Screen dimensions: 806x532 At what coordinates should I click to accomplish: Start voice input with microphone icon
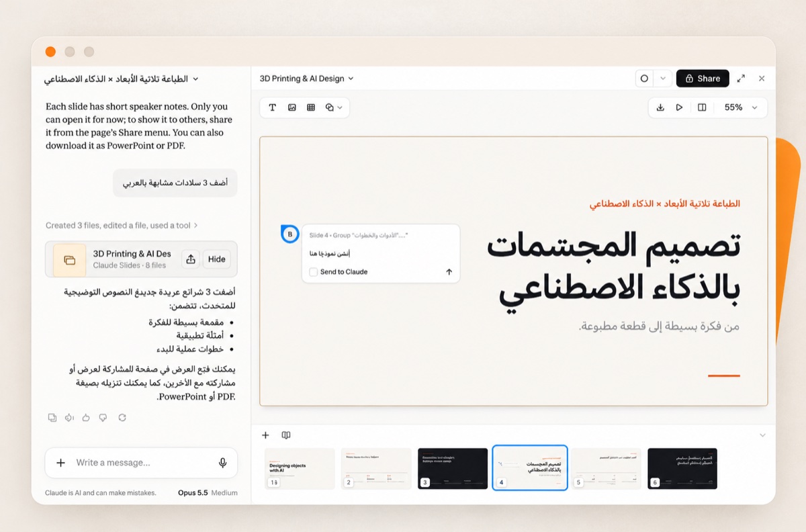(x=222, y=463)
